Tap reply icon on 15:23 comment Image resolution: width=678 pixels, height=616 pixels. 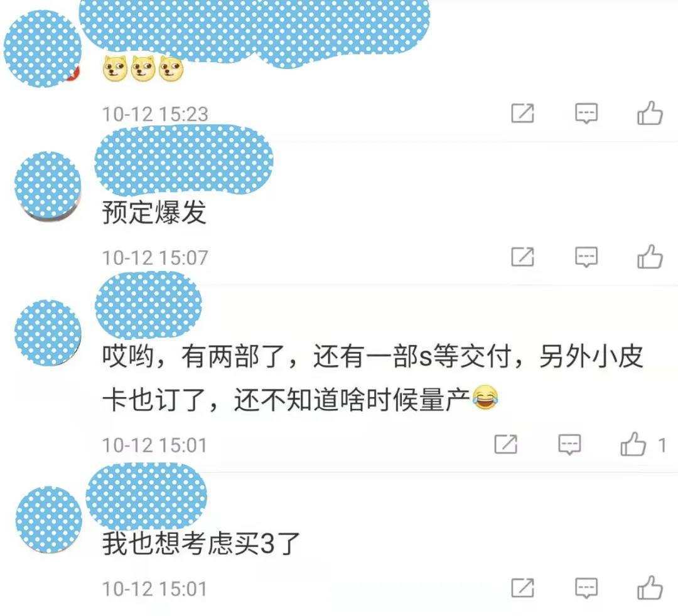tap(586, 113)
